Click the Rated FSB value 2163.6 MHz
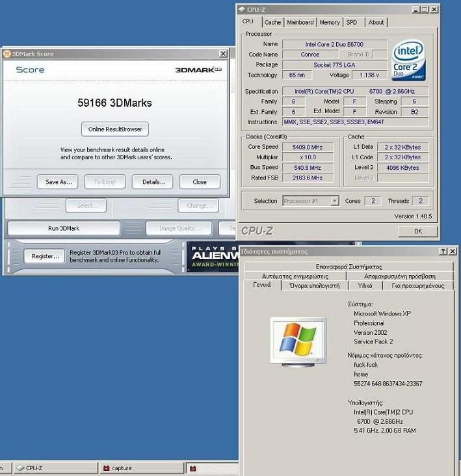Screen dimensions: 461x476 pos(308,178)
